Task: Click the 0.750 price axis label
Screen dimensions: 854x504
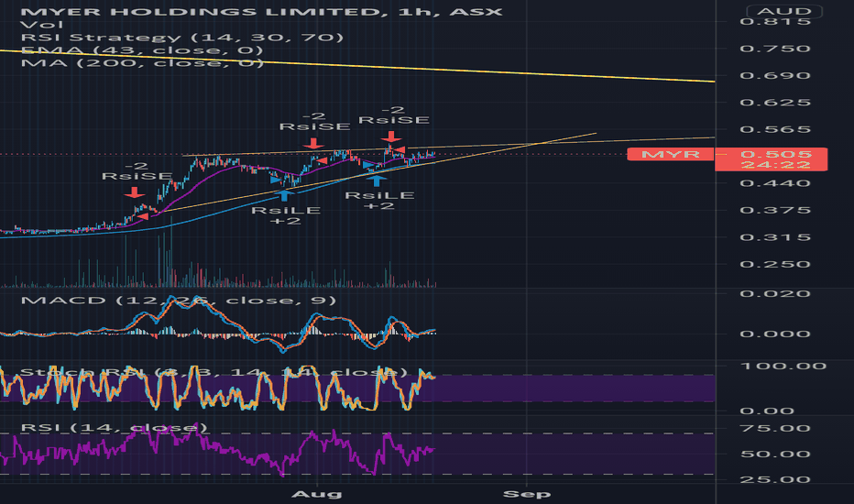Action: click(x=775, y=49)
